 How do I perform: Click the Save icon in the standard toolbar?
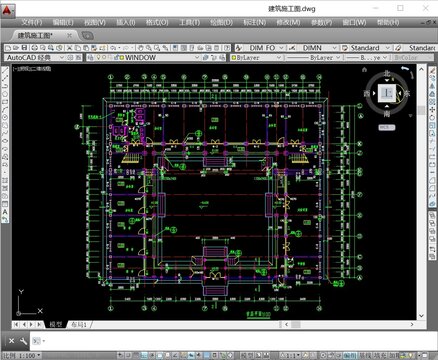point(24,48)
